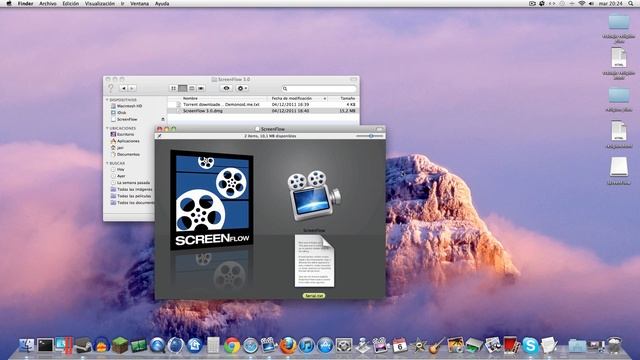This screenshot has height=360, width=640.
Task: Switch Finder to column view
Action: [191, 88]
